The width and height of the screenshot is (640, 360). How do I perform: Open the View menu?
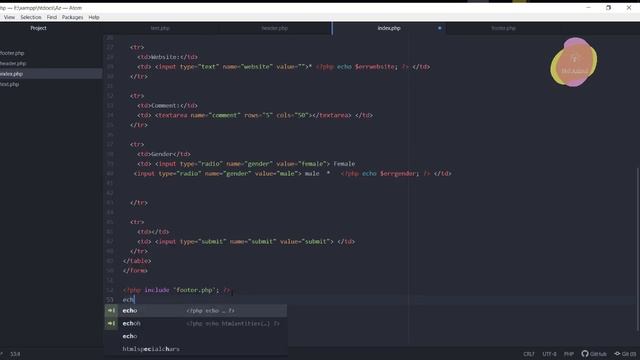click(x=9, y=17)
